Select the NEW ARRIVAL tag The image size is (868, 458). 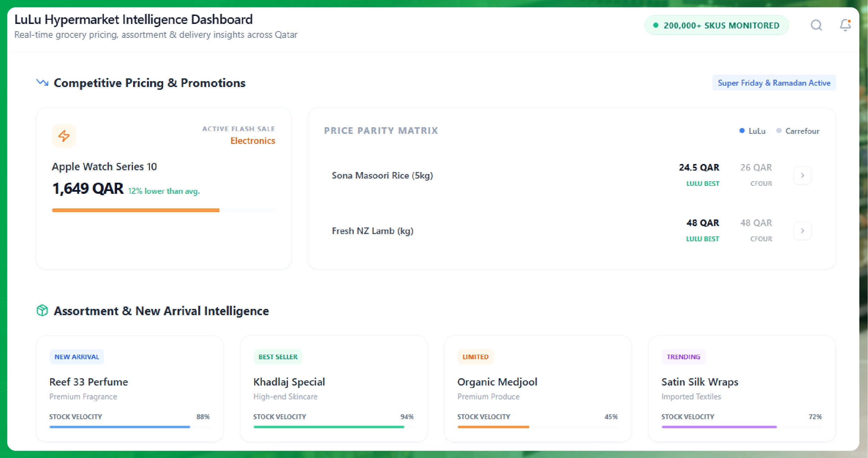[x=77, y=357]
